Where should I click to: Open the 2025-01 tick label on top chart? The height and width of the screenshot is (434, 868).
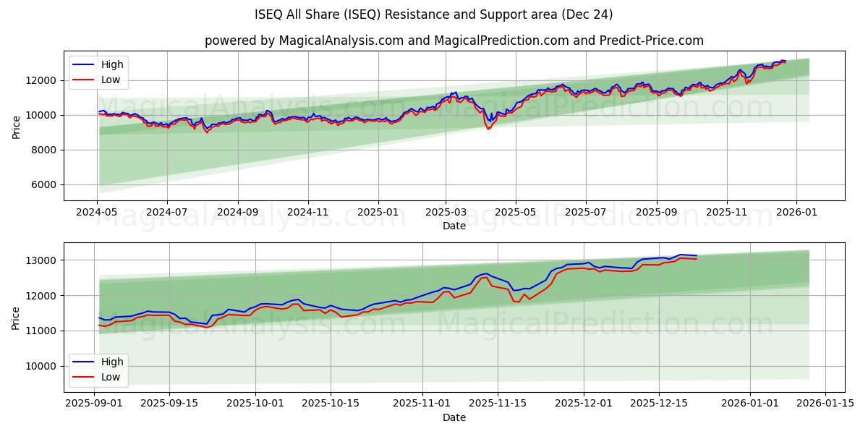(379, 208)
